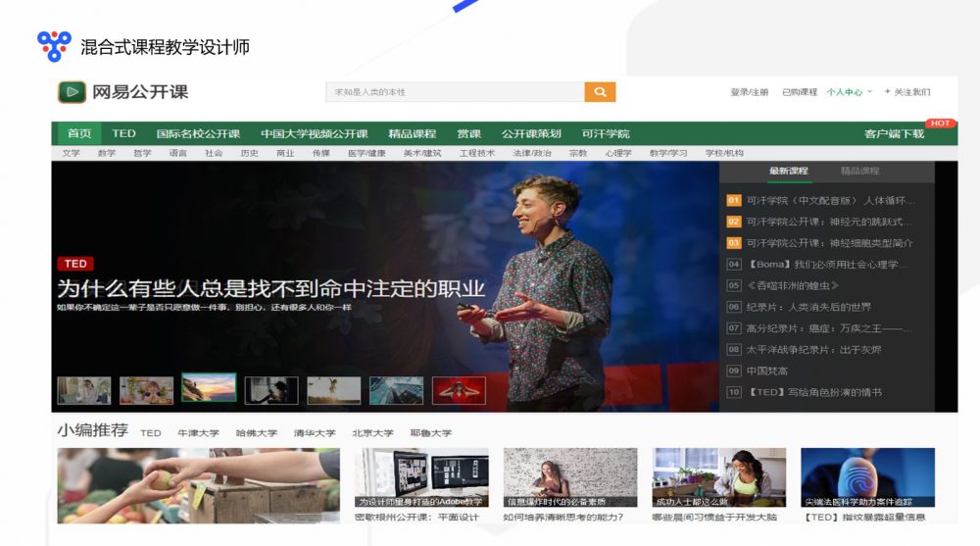Screen dimensions: 980x546
Task: Click the orange search magnifier button
Action: [x=600, y=92]
